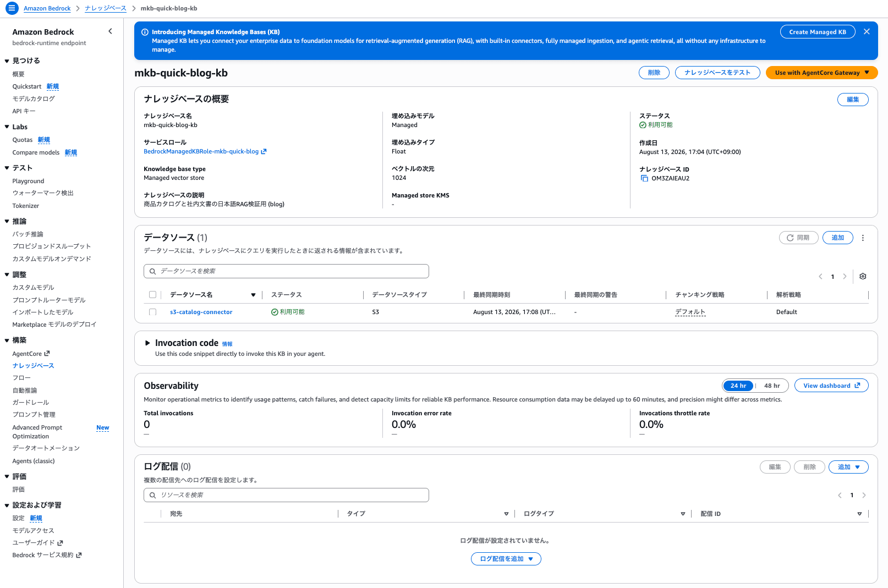Image resolution: width=888 pixels, height=588 pixels.
Task: Click 編集 in the overview panel
Action: pyautogui.click(x=853, y=100)
